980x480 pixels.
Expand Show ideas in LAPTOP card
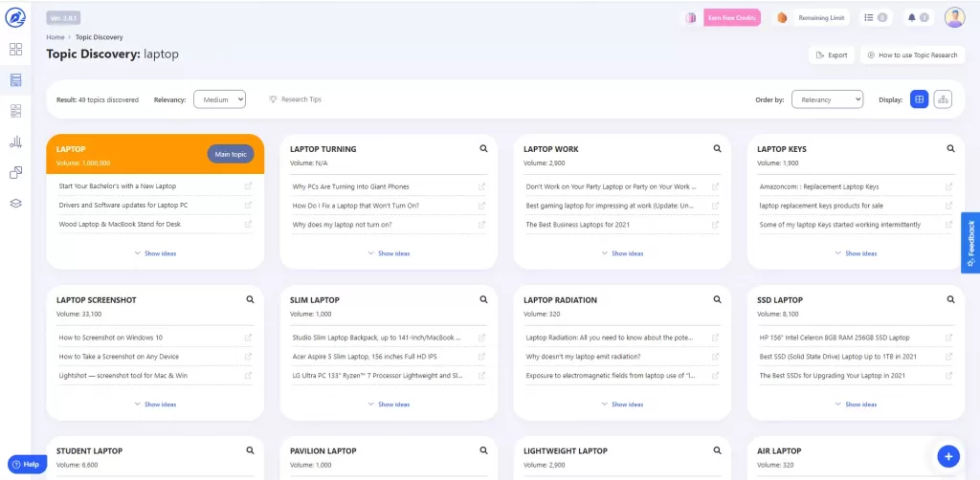(x=155, y=253)
